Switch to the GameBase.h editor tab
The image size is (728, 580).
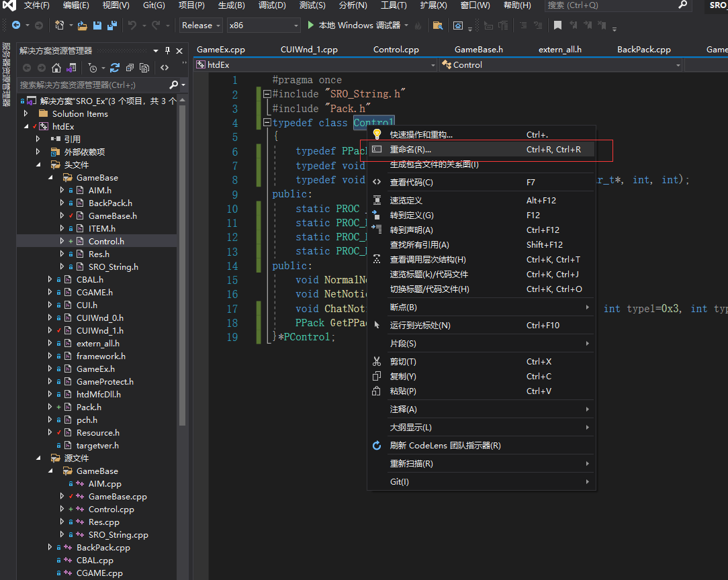(x=478, y=50)
